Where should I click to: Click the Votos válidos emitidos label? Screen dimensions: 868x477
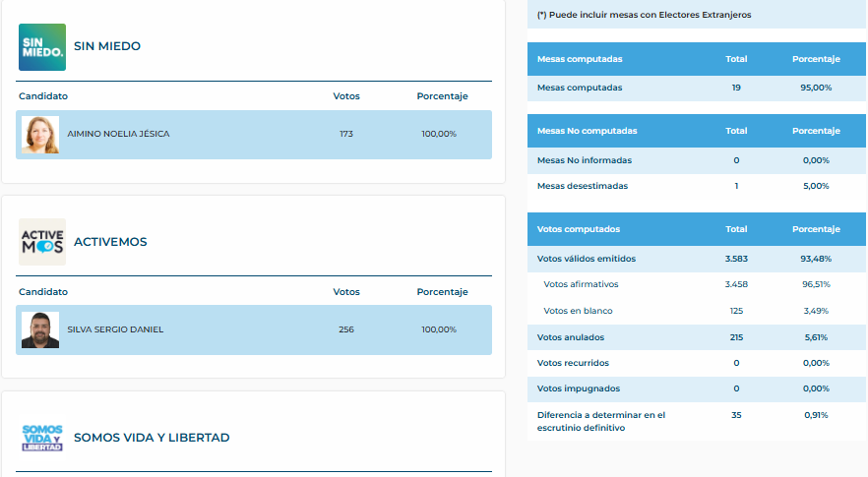[587, 259]
